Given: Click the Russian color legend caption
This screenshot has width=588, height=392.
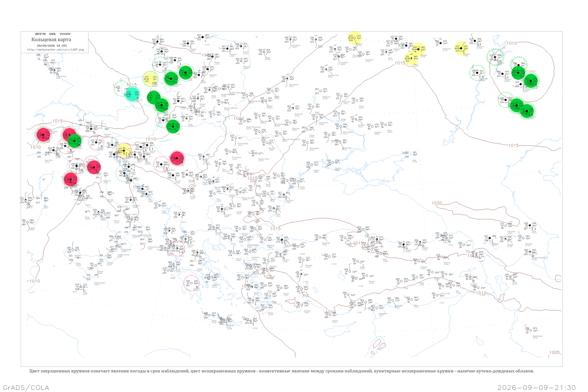Looking at the screenshot, I should click(x=281, y=371).
